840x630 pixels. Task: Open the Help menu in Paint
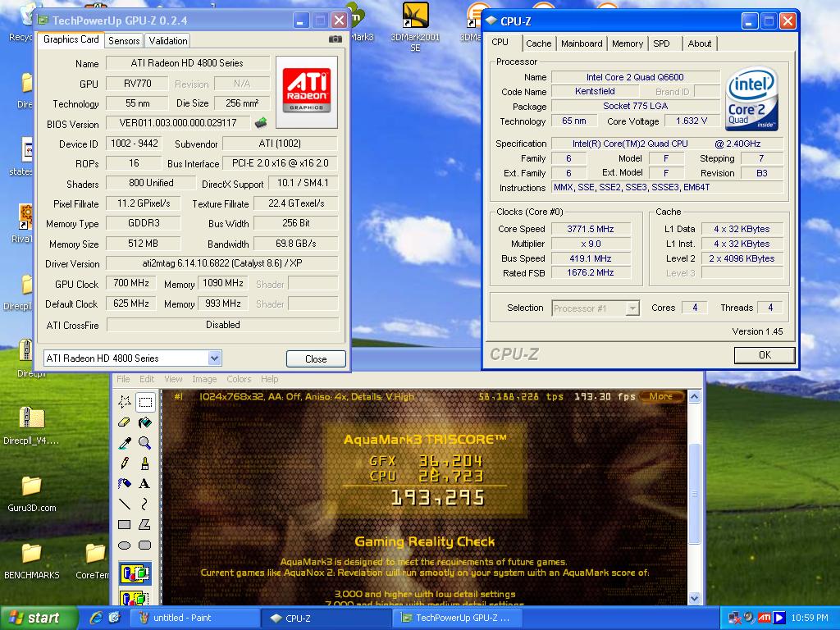(269, 379)
